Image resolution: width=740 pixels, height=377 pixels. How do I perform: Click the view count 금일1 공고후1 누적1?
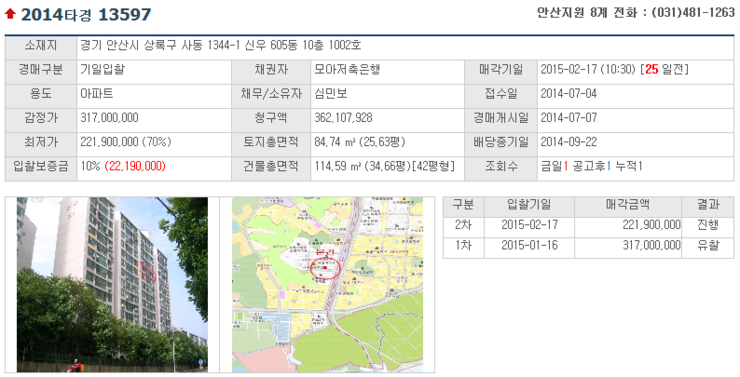(x=591, y=166)
